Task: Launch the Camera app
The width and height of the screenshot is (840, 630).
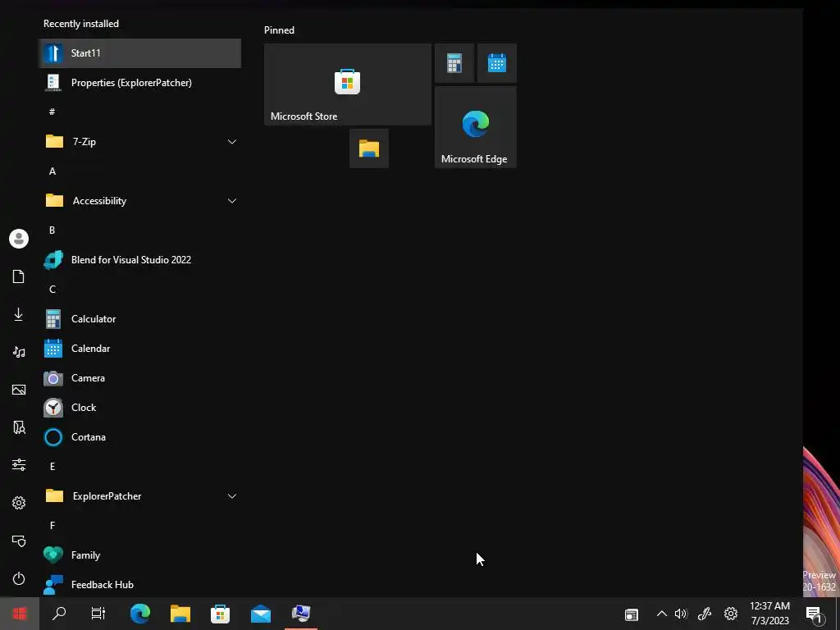Action: [139, 377]
